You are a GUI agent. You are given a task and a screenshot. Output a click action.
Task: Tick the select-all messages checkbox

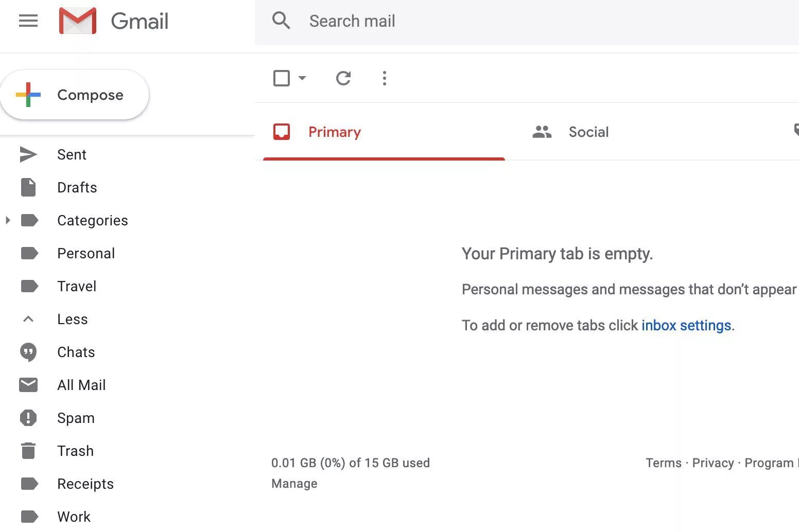[282, 78]
